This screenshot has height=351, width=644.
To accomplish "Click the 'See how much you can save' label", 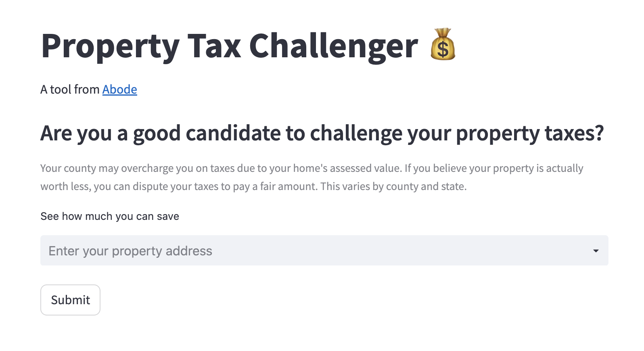I will (x=110, y=216).
